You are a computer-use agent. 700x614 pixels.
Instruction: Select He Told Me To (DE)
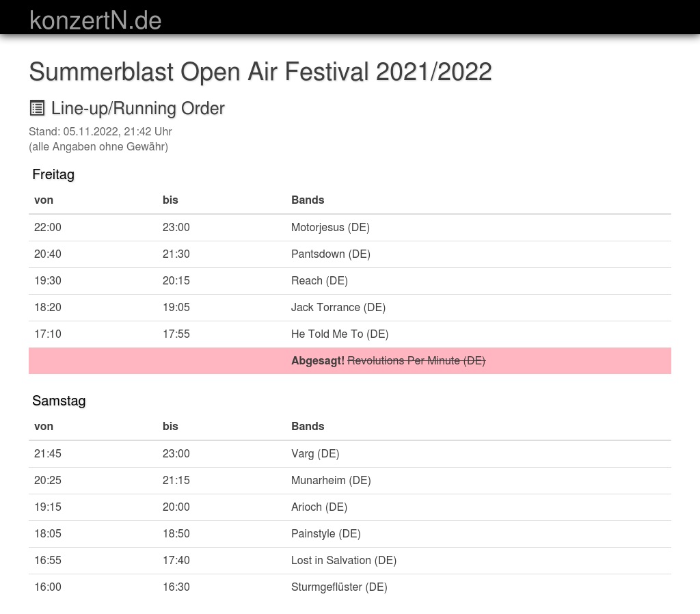coord(339,334)
